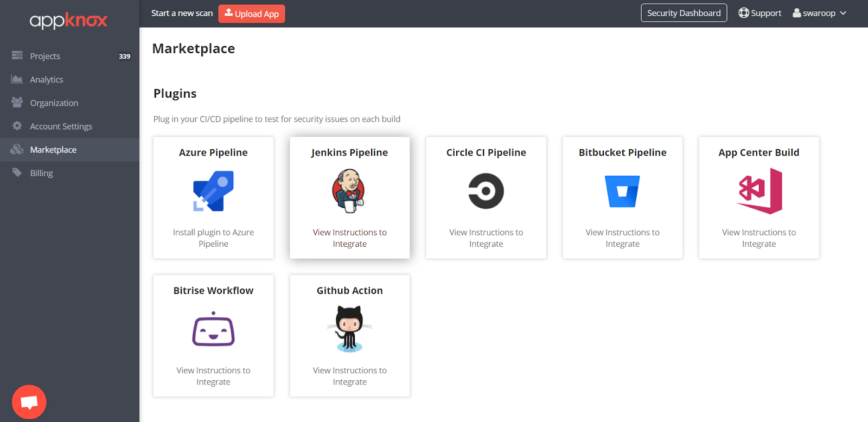Click the Analytics chart icon

[17, 79]
